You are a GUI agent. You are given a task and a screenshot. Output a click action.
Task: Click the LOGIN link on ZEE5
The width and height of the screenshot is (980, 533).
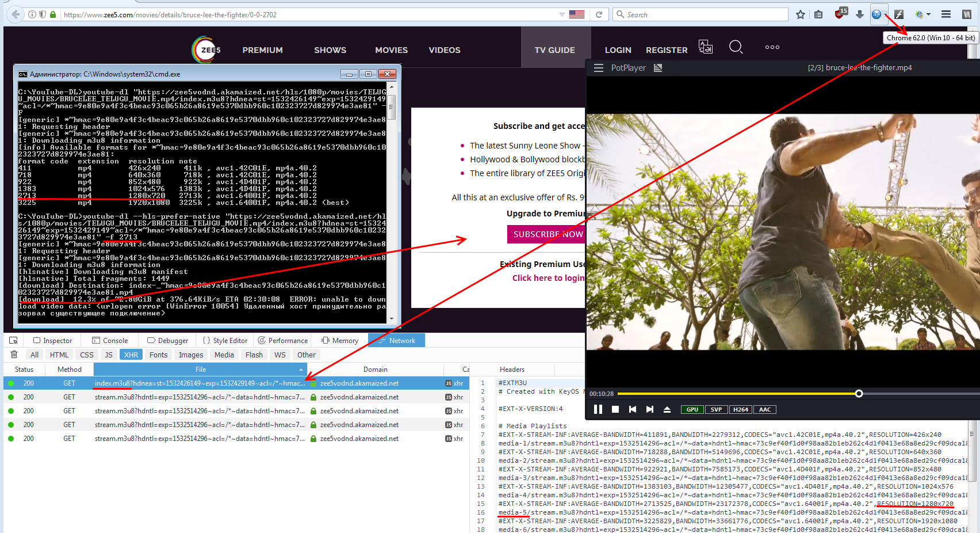coord(618,50)
